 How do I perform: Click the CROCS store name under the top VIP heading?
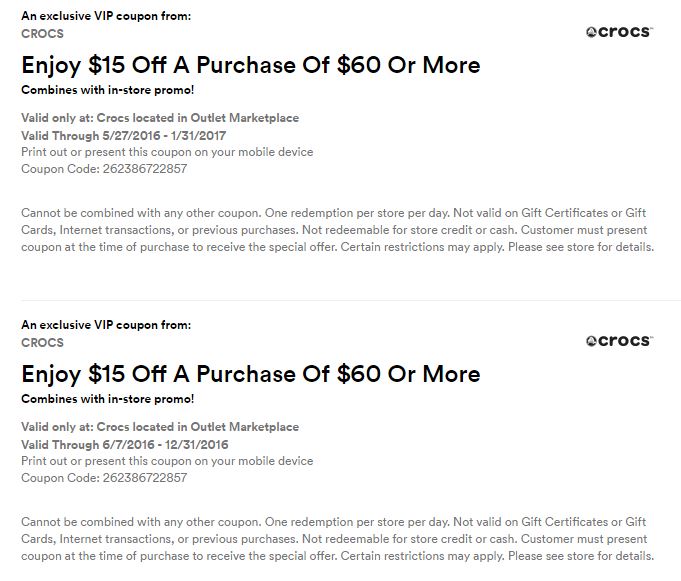[x=42, y=34]
